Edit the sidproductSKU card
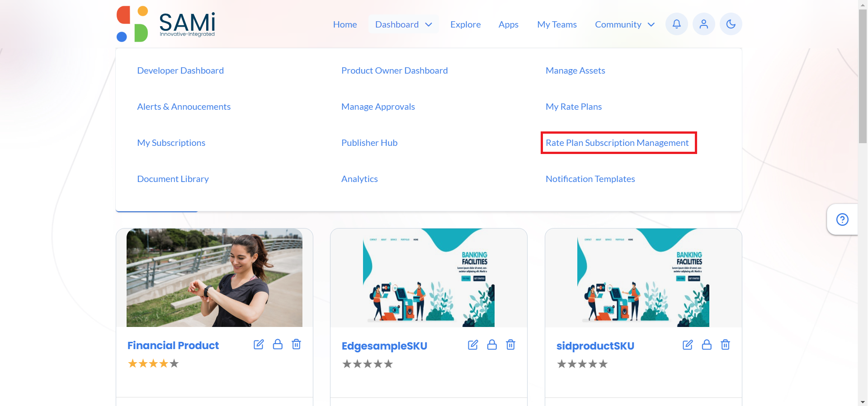 tap(688, 345)
